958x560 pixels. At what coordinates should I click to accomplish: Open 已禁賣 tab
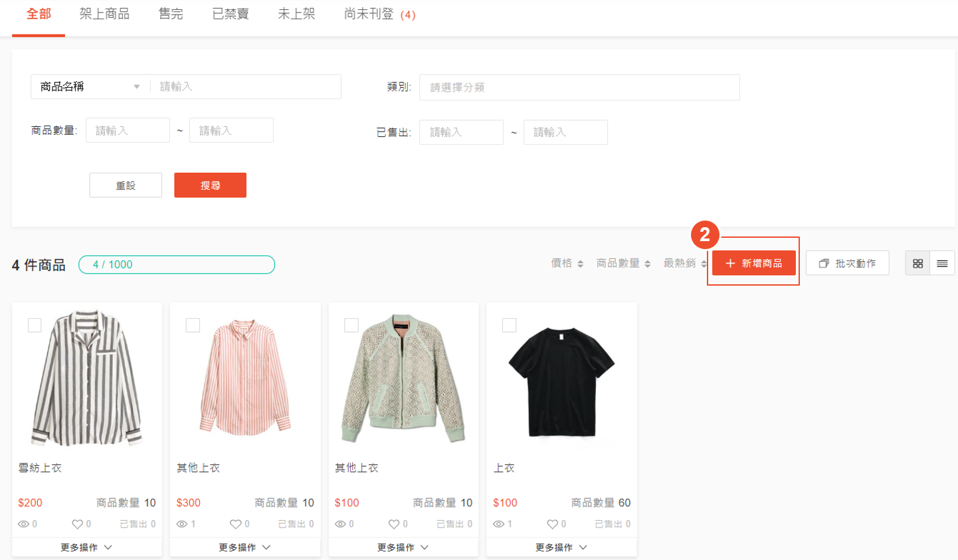[x=231, y=14]
